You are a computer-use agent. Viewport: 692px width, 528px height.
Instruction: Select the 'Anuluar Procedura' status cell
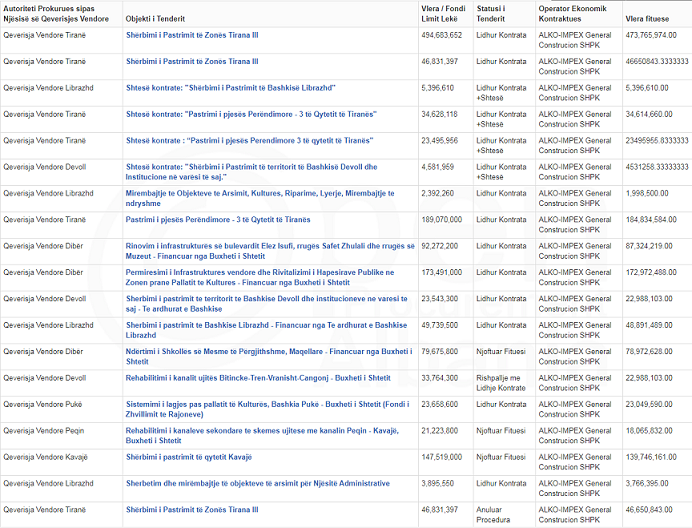(x=496, y=514)
